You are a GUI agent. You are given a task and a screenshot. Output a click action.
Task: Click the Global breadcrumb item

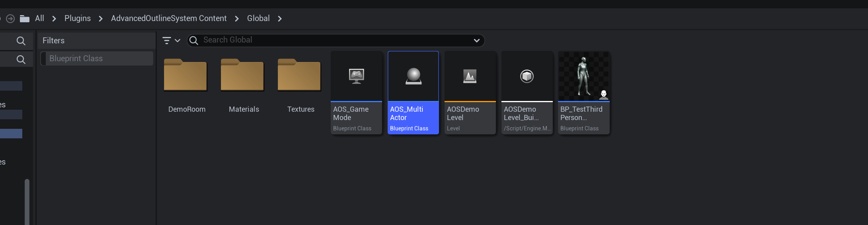click(x=258, y=18)
